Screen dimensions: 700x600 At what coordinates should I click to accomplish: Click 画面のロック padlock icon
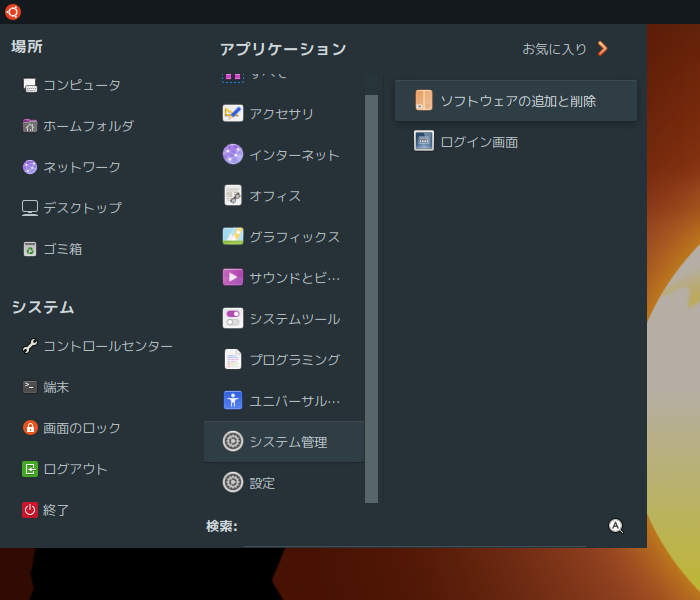(x=30, y=428)
